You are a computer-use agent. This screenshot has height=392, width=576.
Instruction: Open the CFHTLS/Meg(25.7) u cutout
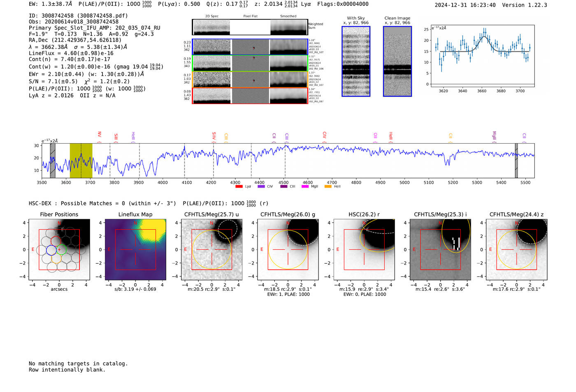tap(211, 250)
